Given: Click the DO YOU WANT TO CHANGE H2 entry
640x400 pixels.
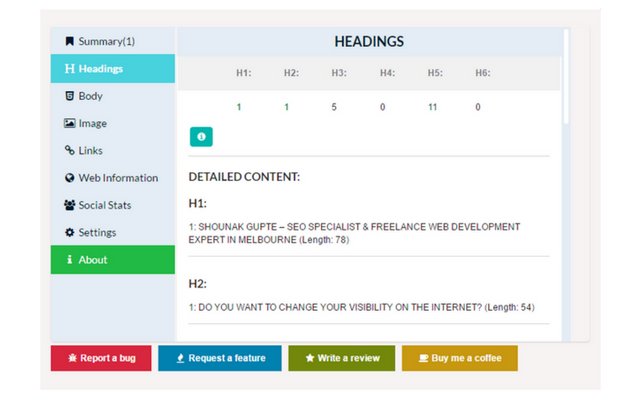Looking at the screenshot, I should [362, 307].
